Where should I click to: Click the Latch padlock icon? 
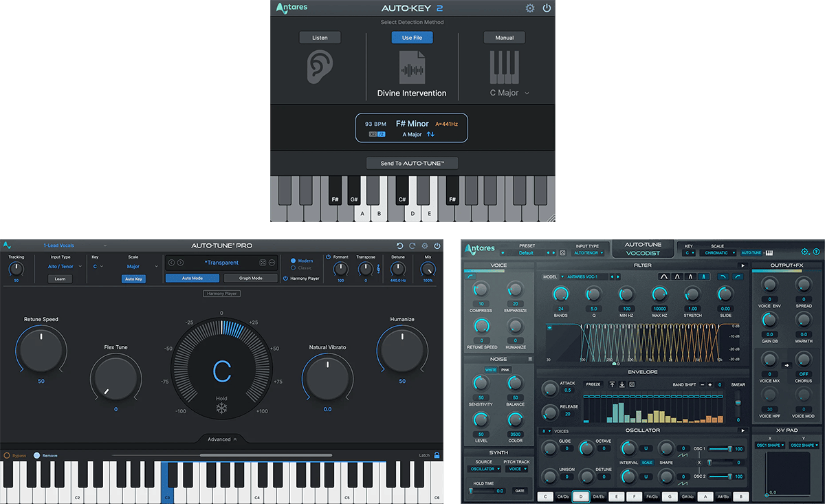tap(437, 455)
